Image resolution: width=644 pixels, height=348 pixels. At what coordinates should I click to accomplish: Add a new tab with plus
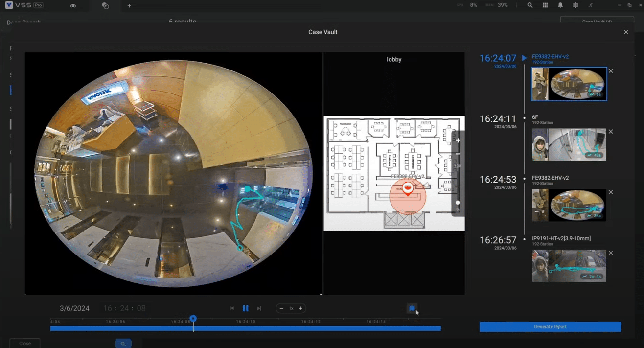pos(129,6)
